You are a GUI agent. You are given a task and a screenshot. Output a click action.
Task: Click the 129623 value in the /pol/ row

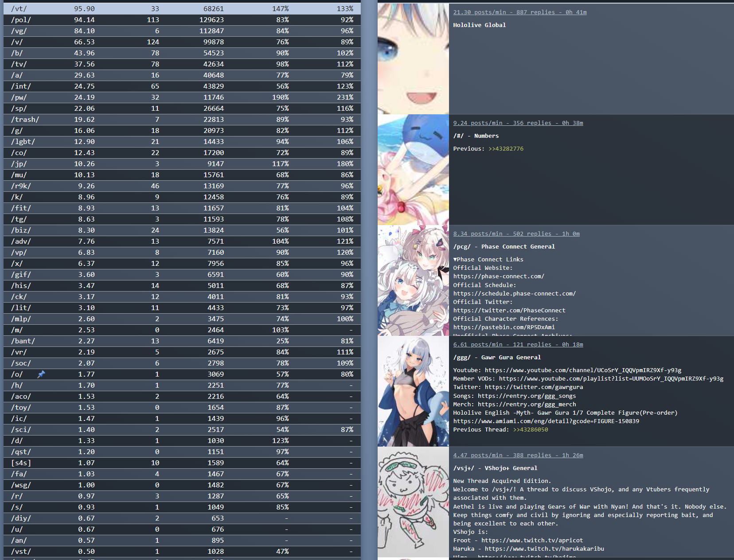pyautogui.click(x=211, y=20)
